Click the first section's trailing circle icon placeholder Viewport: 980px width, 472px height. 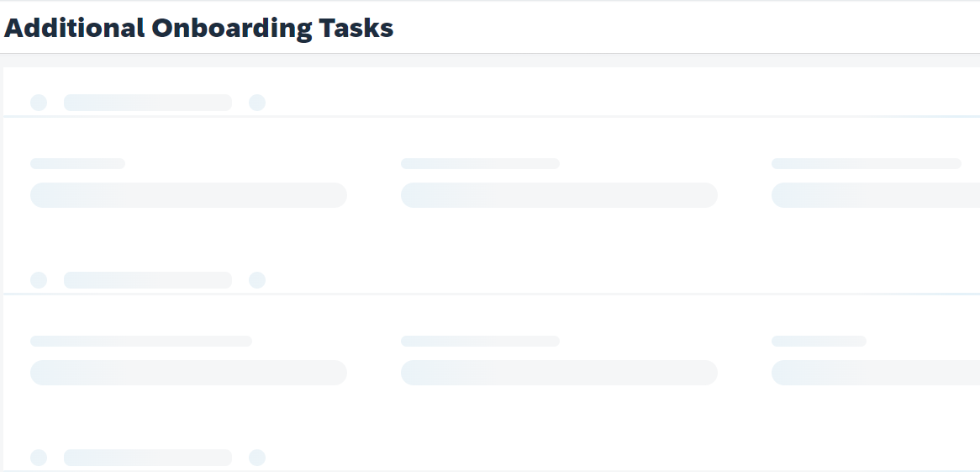point(257,103)
